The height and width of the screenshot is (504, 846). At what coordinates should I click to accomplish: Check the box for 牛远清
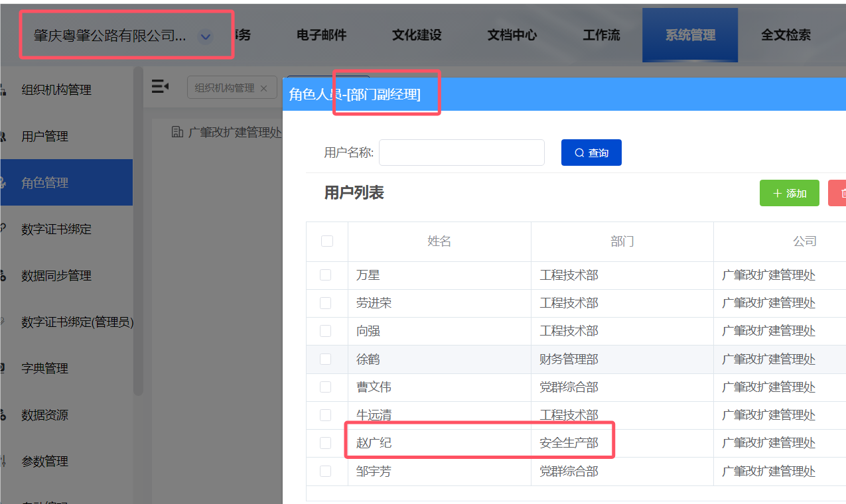point(325,414)
